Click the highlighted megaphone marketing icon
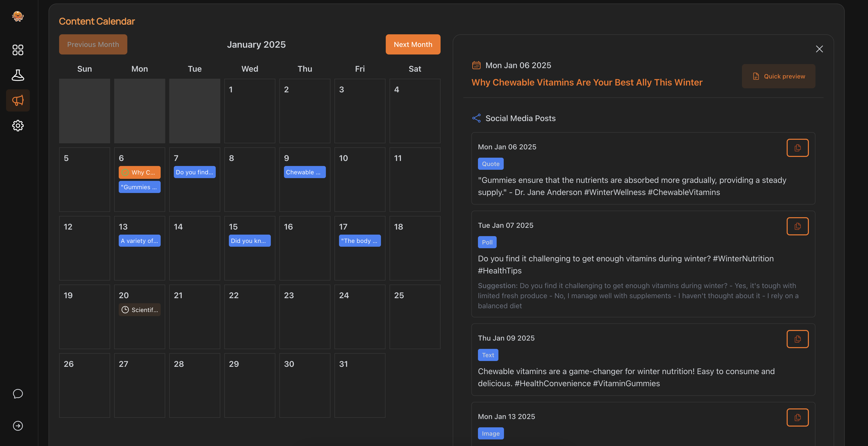The height and width of the screenshot is (446, 868). 17,100
